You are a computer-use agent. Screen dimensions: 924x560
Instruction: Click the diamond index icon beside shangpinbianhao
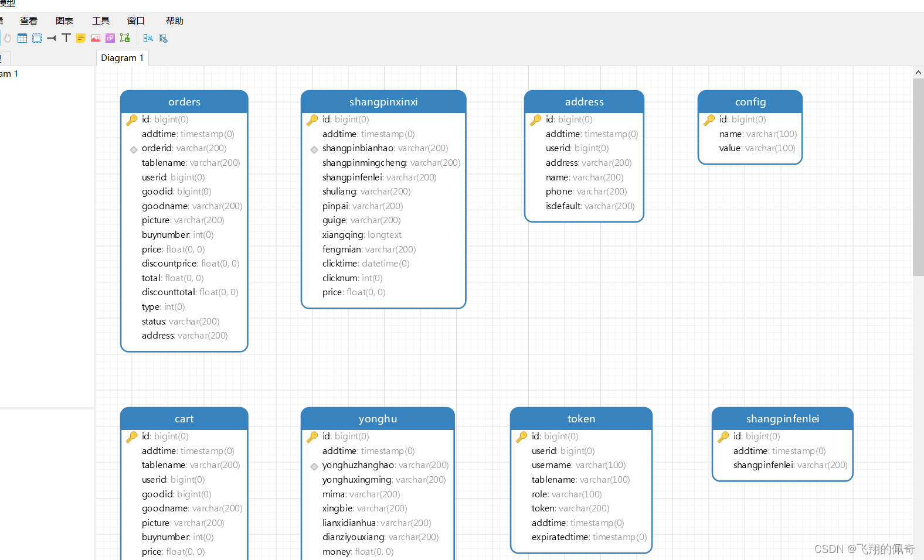314,149
